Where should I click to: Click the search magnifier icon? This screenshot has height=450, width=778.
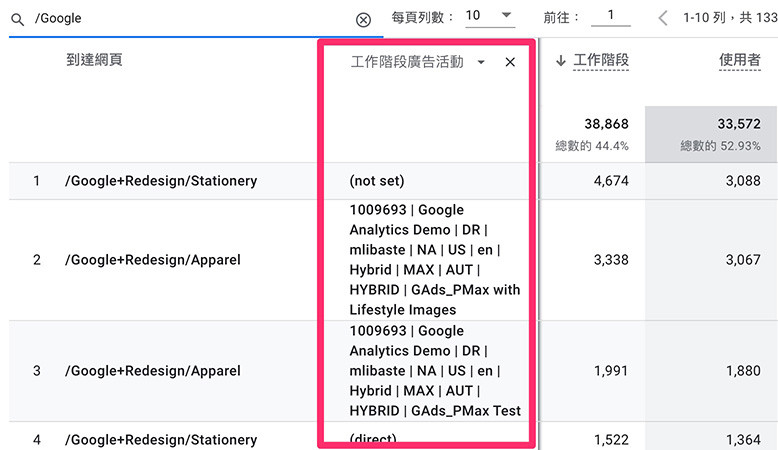17,19
